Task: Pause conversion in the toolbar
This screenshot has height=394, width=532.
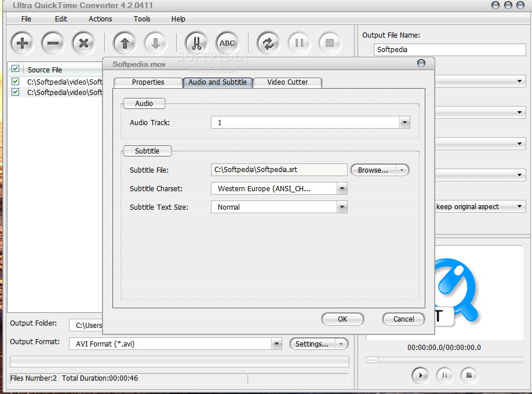Action: pyautogui.click(x=299, y=43)
